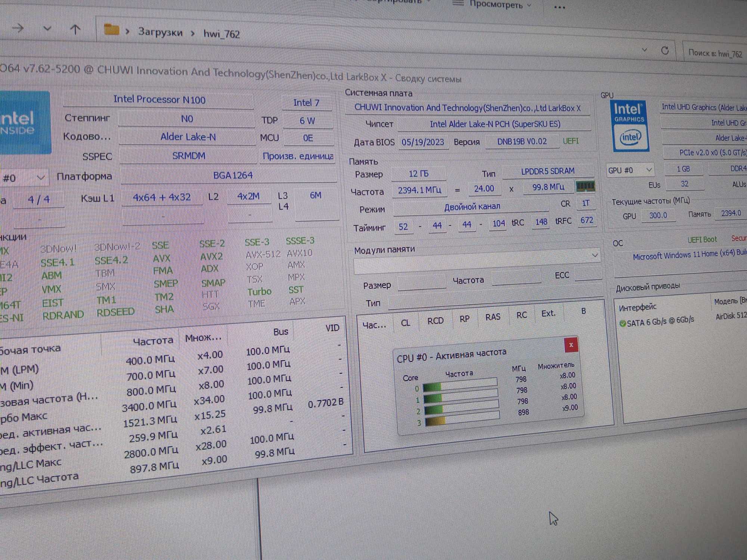Viewport: 747px width, 560px height.
Task: Click 0.7702 В VID value
Action: [325, 403]
